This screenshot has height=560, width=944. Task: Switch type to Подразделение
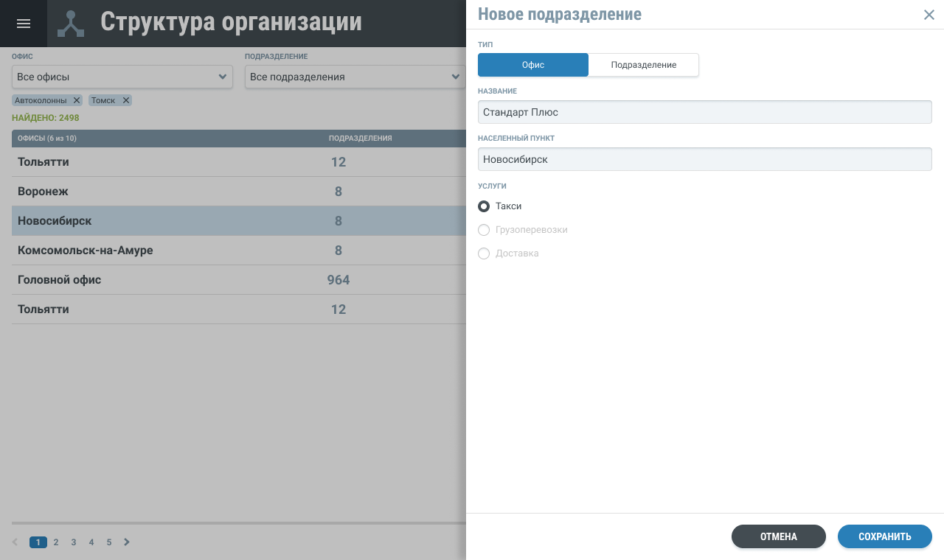coord(643,65)
